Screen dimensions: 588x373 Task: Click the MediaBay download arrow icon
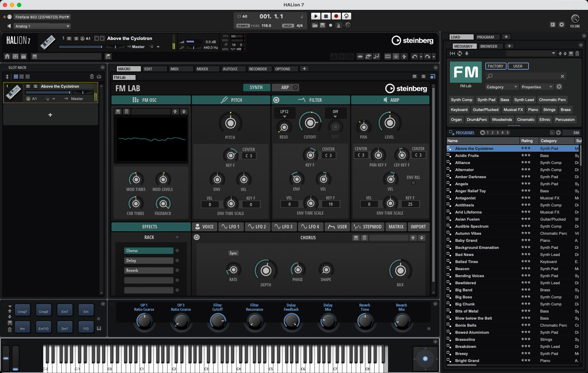[467, 53]
